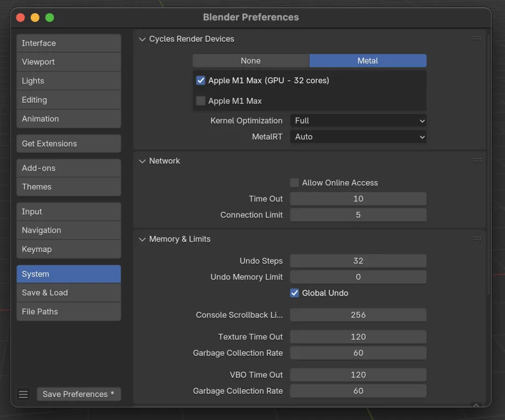Viewport: 505px width, 420px height.
Task: Click the Undo Steps value field
Action: [x=358, y=261]
